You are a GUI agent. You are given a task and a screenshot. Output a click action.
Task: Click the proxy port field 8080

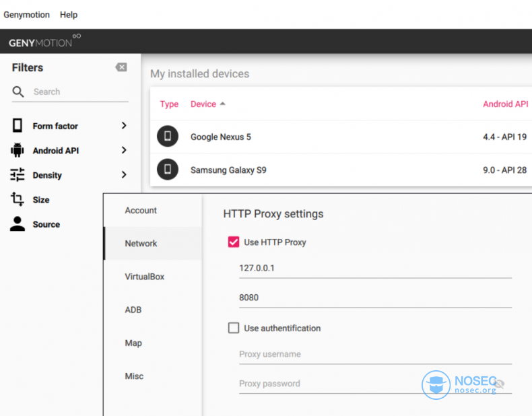375,298
